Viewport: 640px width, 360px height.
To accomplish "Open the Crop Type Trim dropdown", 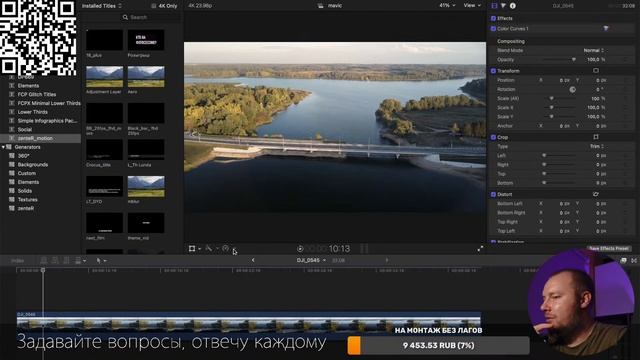I will coord(597,146).
